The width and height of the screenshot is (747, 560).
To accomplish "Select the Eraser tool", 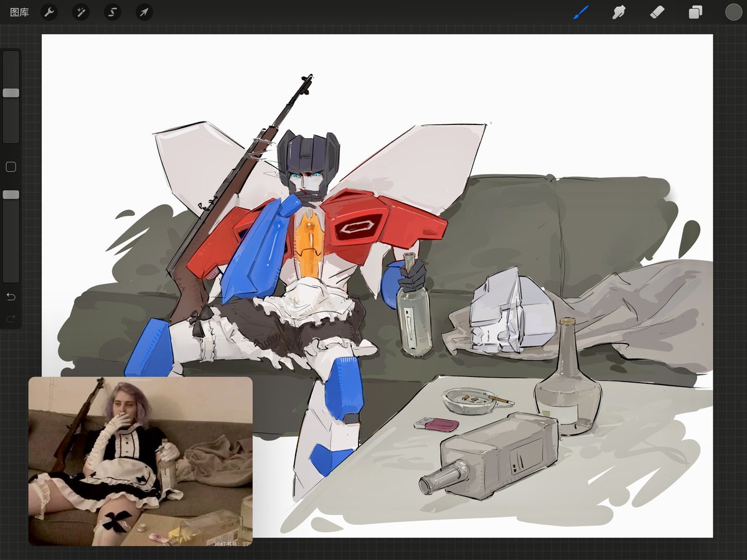I will (657, 12).
